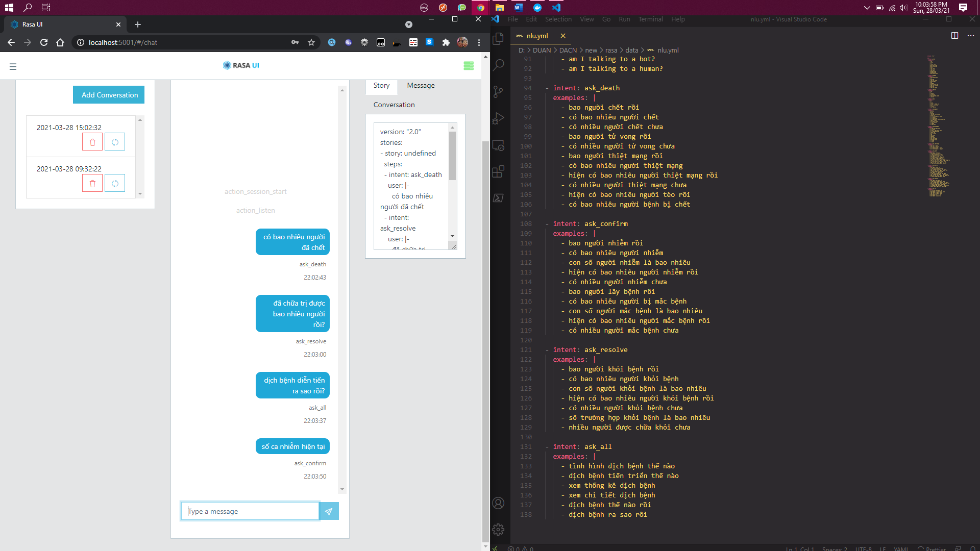Select conversation 2021-03-28 09:32:22
Viewport: 980px width, 551px height.
pos(69,169)
